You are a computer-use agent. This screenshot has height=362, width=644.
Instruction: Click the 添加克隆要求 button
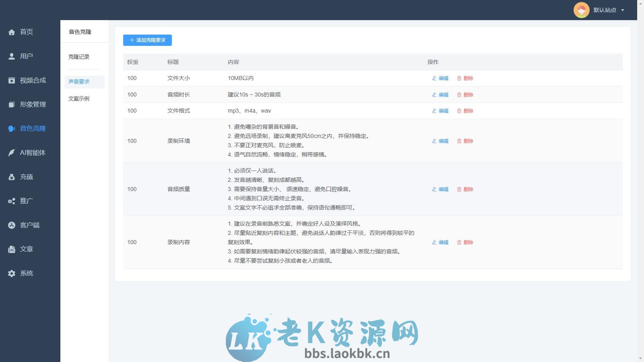pyautogui.click(x=147, y=40)
